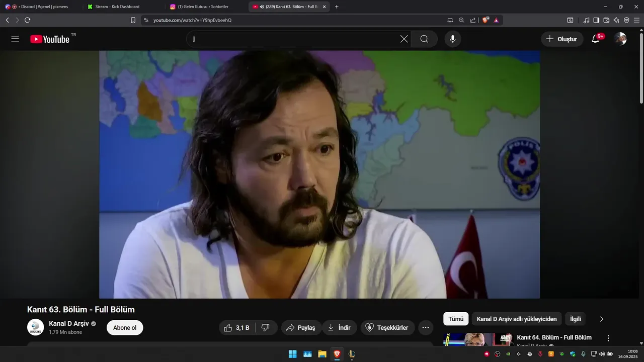Subscribe with the Abone ol button

125,328
